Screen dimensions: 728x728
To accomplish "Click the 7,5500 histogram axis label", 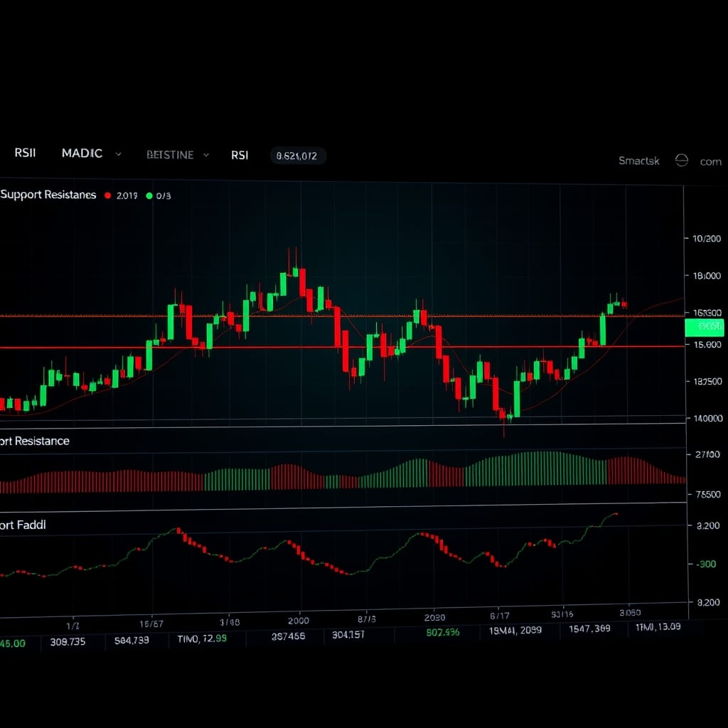I will pos(708,495).
